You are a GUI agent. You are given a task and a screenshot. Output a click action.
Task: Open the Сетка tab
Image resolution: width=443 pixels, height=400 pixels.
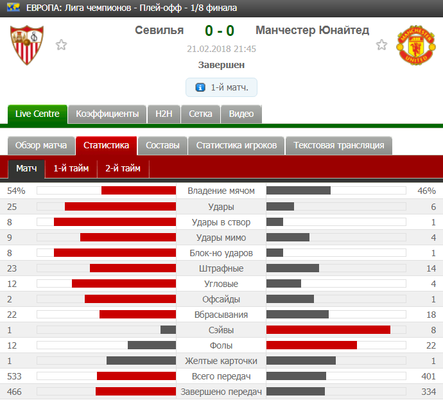200,114
